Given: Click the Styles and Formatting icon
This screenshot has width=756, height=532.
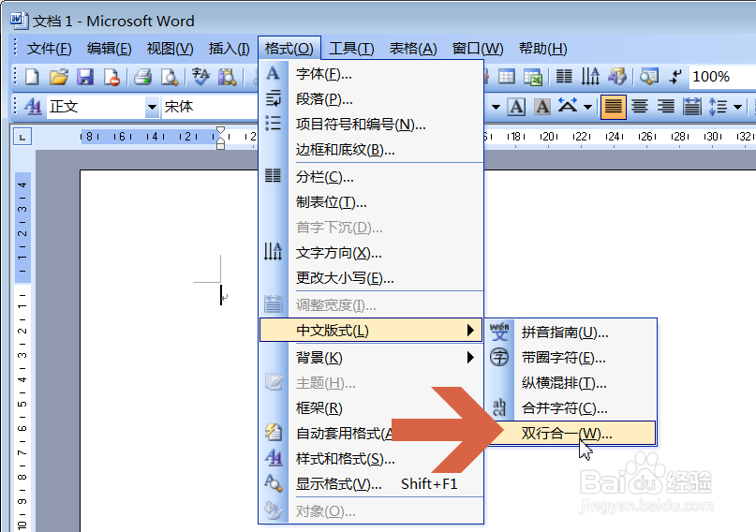Looking at the screenshot, I should [x=33, y=106].
